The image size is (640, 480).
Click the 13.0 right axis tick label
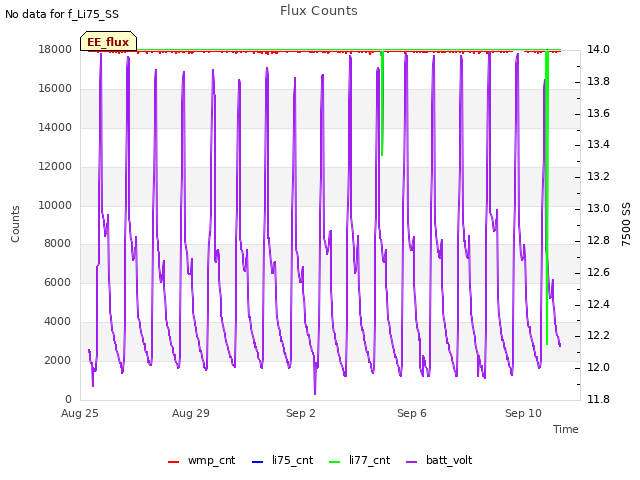click(598, 209)
